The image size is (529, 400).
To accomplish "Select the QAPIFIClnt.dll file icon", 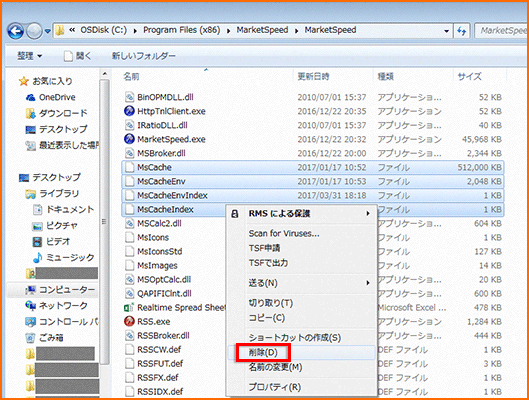I will click(129, 293).
